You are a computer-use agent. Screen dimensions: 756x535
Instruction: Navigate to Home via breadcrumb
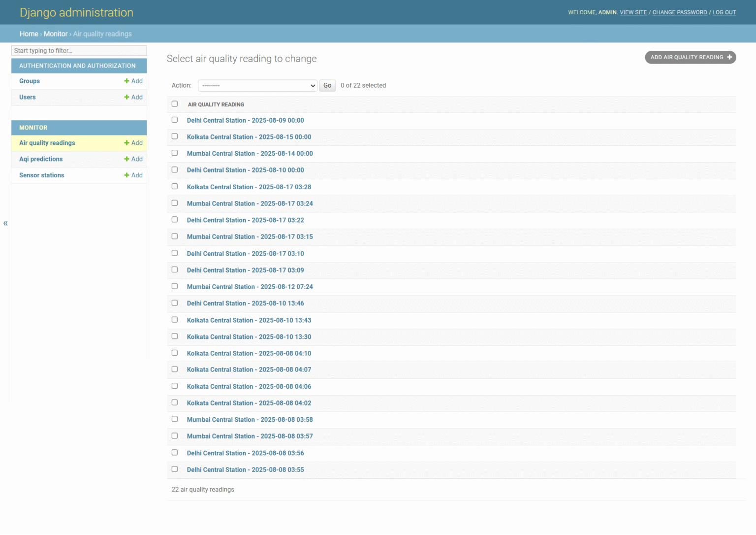pyautogui.click(x=29, y=33)
